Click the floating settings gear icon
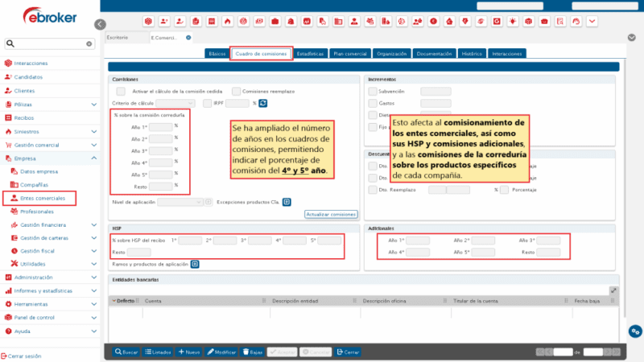 pos(635,331)
